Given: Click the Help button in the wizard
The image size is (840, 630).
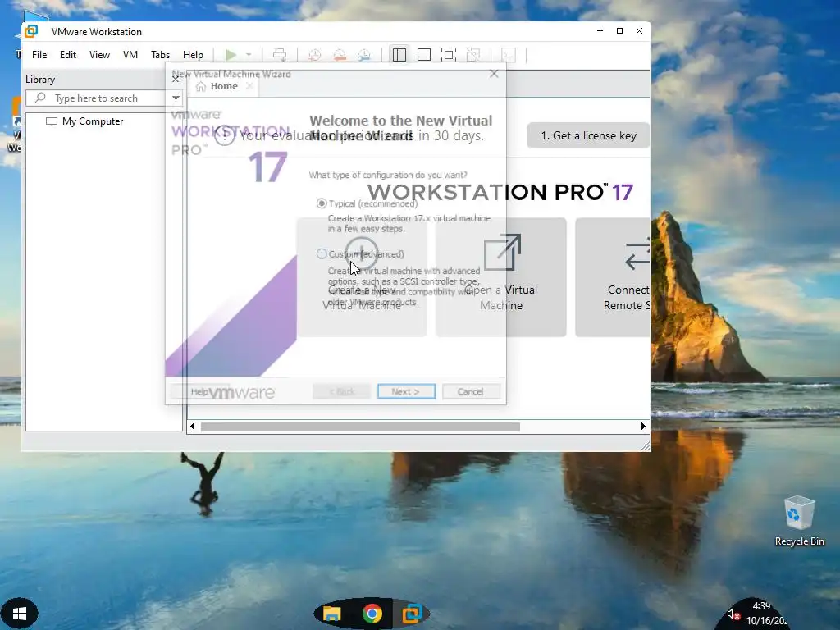Looking at the screenshot, I should pyautogui.click(x=199, y=391).
